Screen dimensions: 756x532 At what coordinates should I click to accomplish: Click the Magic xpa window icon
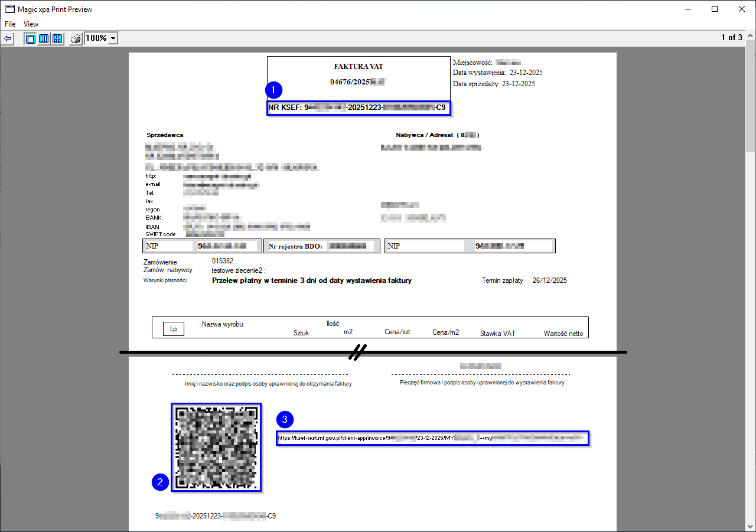(9, 9)
